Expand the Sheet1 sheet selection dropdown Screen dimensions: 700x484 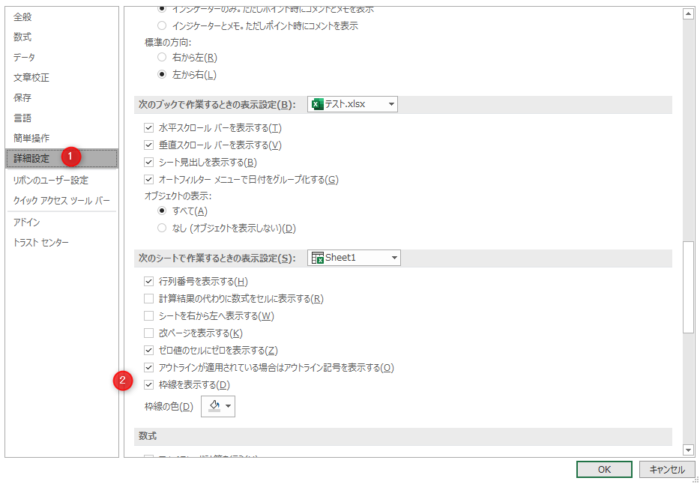pos(394,258)
